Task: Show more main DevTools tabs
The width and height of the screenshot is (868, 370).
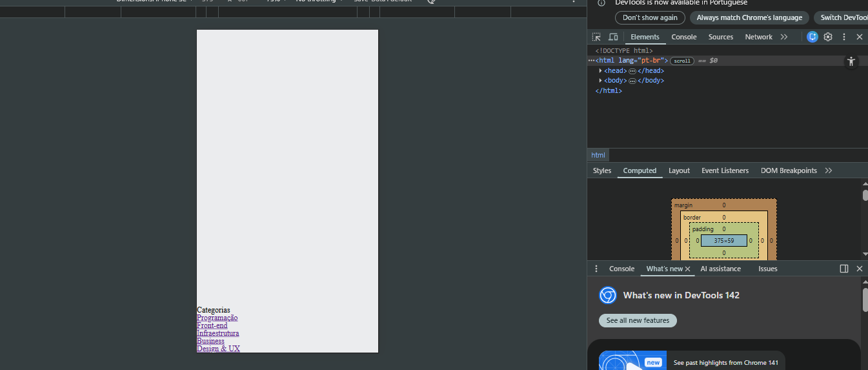Action: click(x=784, y=37)
